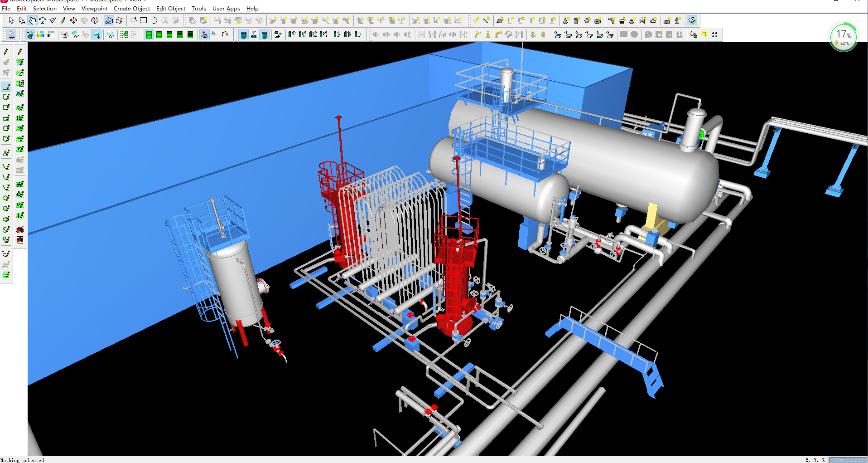Click the rainbow color mapping icon
This screenshot has height=463, width=868.
pyautogui.click(x=40, y=34)
